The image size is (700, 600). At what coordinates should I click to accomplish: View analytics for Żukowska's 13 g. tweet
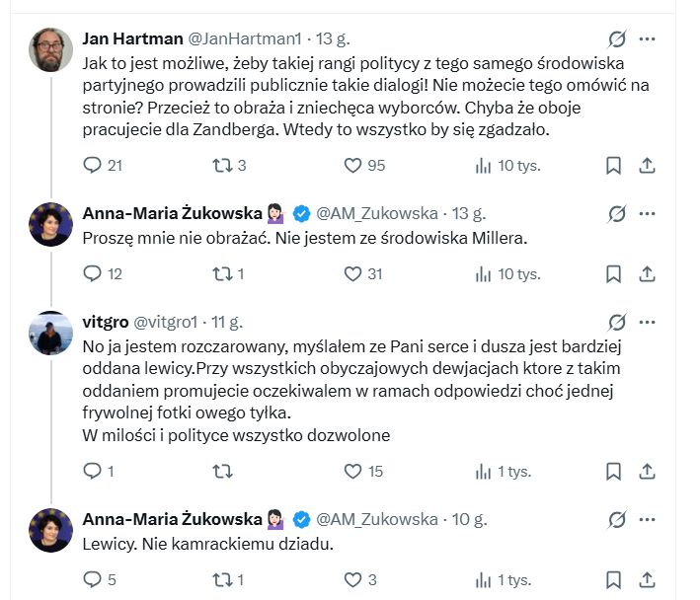point(484,273)
